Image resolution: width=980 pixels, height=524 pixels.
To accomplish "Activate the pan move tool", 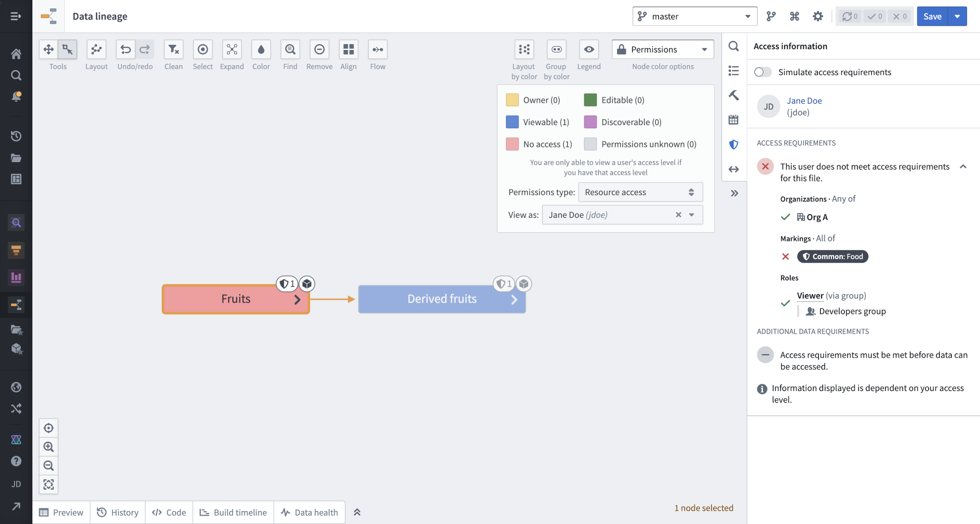I will click(x=49, y=50).
